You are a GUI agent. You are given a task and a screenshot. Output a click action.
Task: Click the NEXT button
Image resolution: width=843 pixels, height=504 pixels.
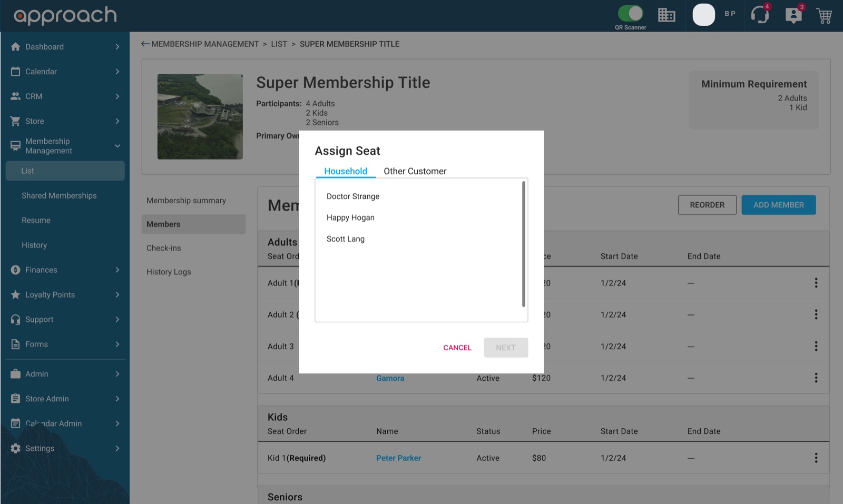click(506, 348)
